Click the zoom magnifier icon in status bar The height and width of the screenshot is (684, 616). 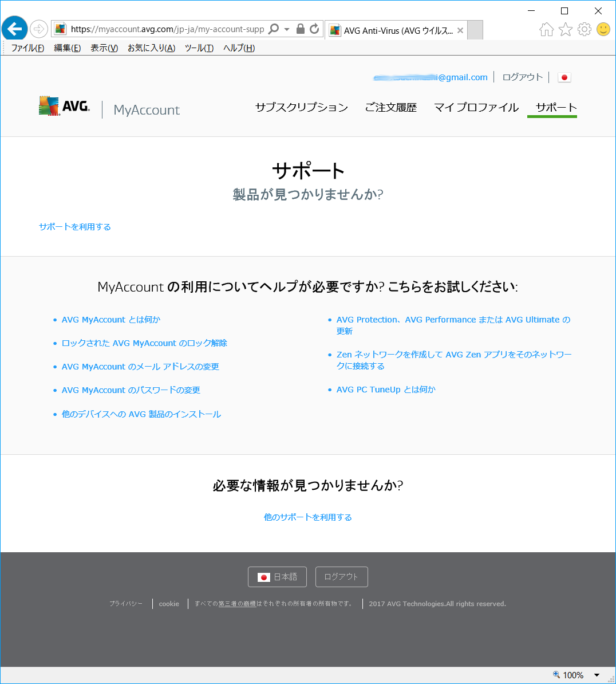[x=556, y=674]
